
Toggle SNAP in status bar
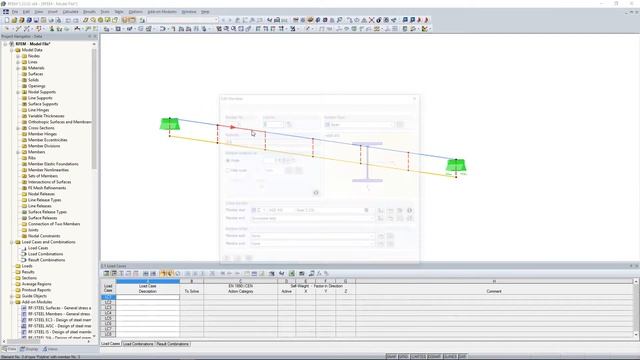pyautogui.click(x=391, y=357)
